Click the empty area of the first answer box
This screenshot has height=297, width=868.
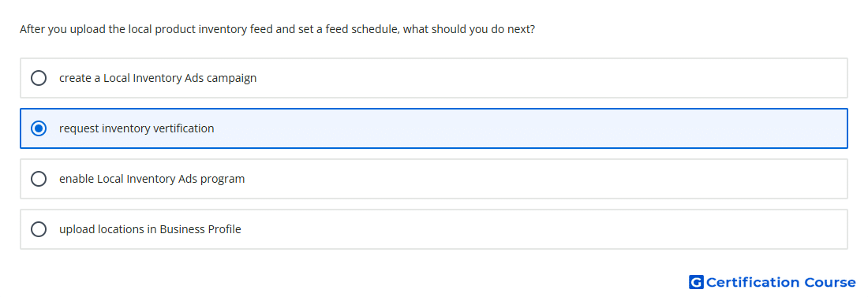[554, 78]
